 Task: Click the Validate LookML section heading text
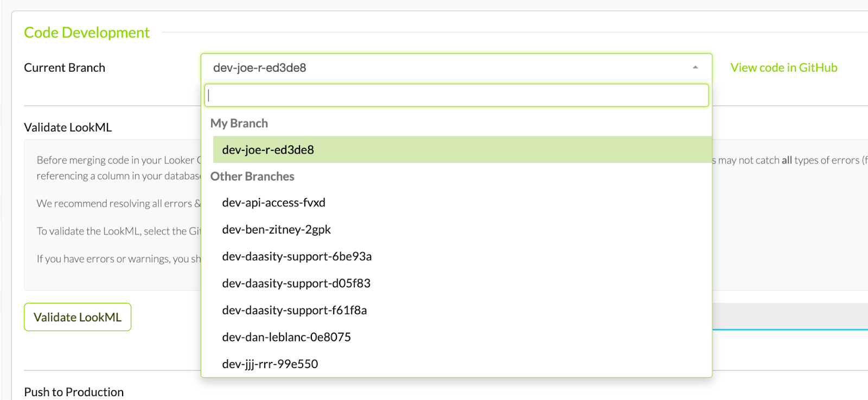coord(68,127)
